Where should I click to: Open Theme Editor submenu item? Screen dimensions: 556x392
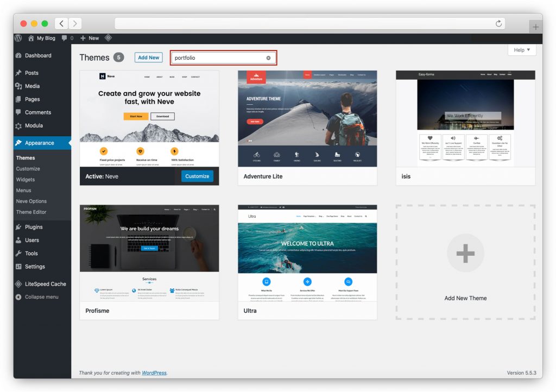(31, 212)
